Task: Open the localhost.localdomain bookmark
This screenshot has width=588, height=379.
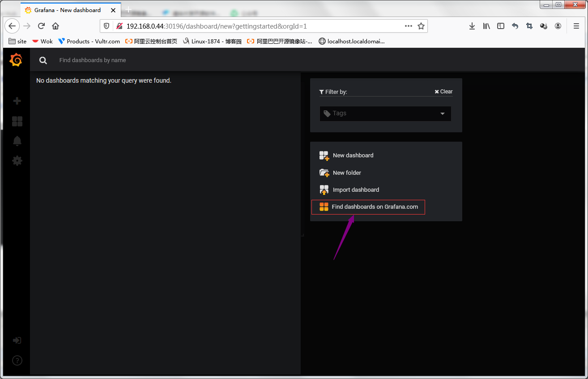Action: [x=351, y=41]
